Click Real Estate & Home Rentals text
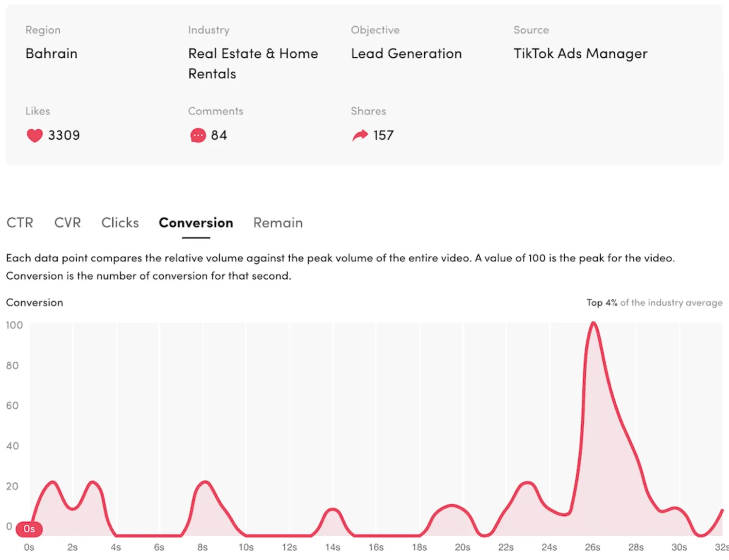Screen dimensions: 729x560 [253, 64]
